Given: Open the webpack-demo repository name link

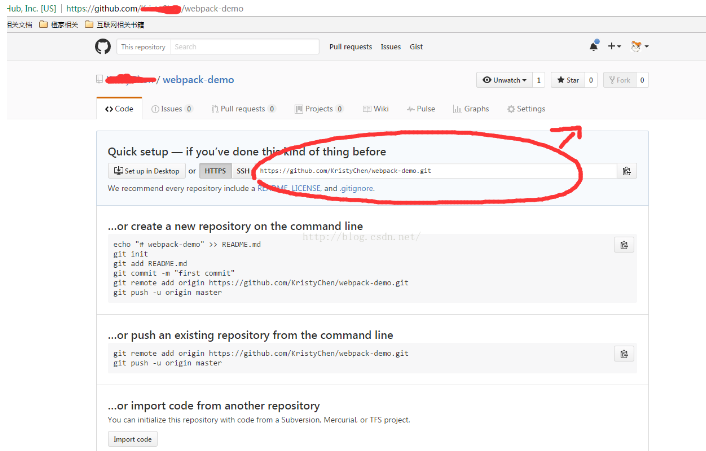Looking at the screenshot, I should tap(198, 80).
